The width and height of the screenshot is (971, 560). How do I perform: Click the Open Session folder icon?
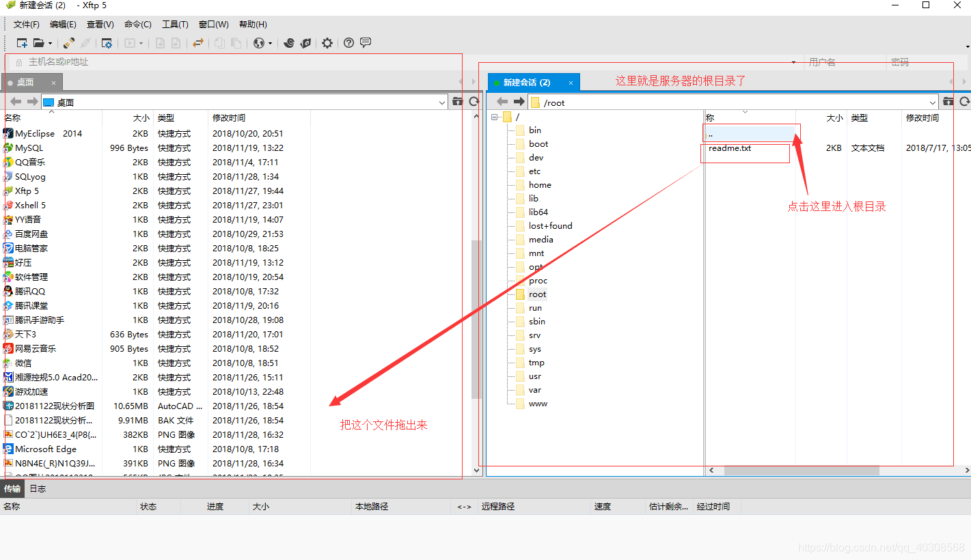click(x=38, y=43)
